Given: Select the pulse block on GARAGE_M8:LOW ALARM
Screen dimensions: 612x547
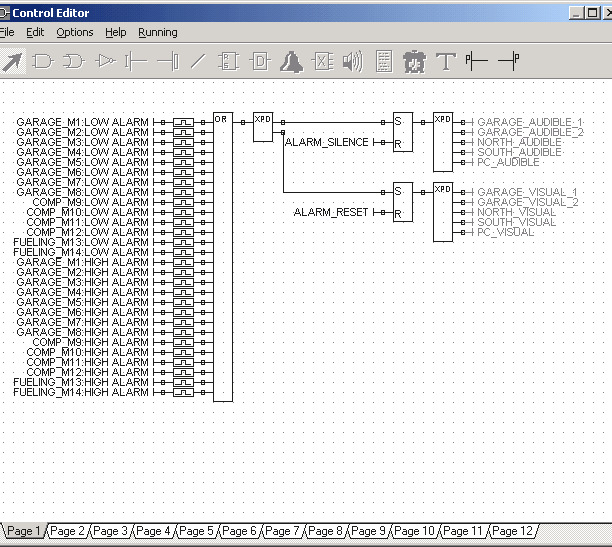Looking at the screenshot, I should coord(183,192).
